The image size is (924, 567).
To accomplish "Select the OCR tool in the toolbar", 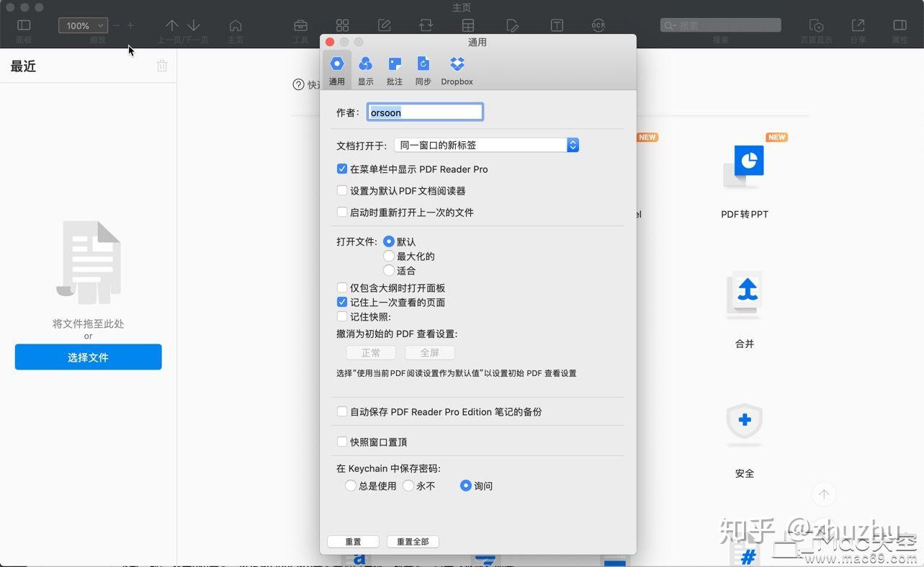I will pyautogui.click(x=598, y=25).
